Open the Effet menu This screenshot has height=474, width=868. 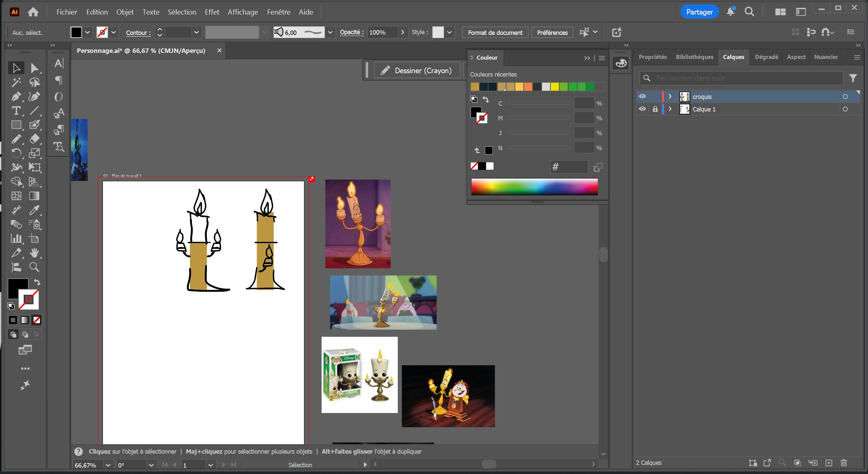[212, 12]
